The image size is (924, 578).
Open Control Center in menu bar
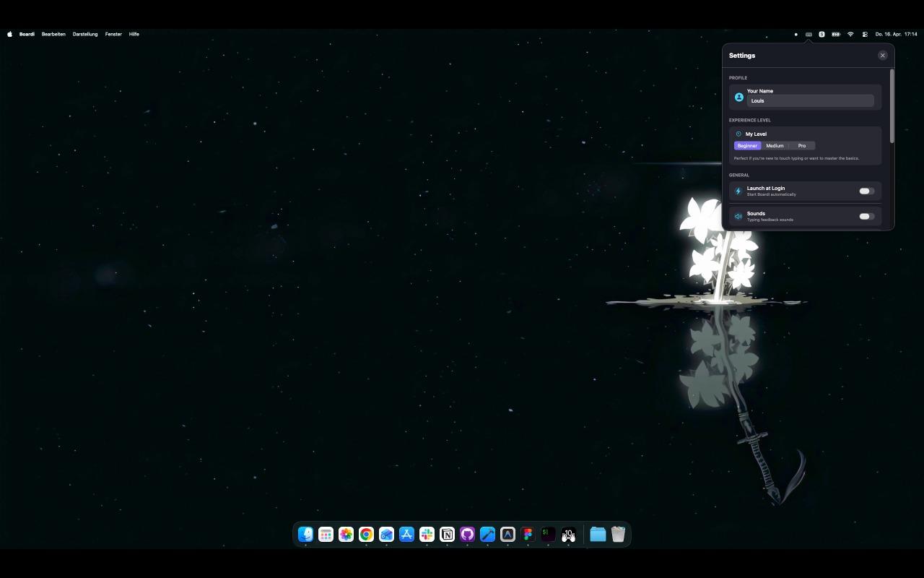(865, 34)
